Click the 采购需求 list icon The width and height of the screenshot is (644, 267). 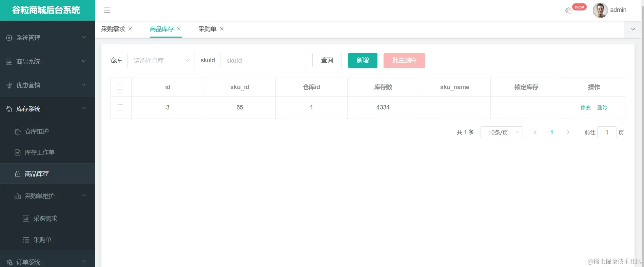pyautogui.click(x=26, y=219)
